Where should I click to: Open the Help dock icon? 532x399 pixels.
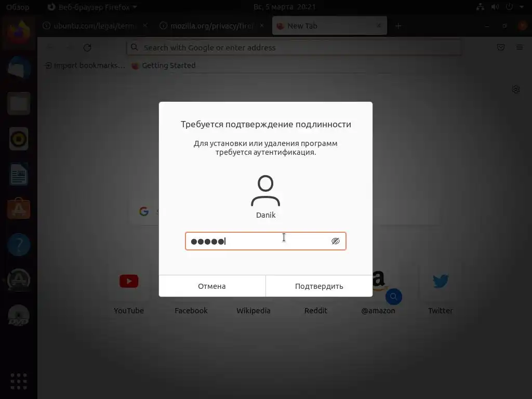tap(19, 245)
